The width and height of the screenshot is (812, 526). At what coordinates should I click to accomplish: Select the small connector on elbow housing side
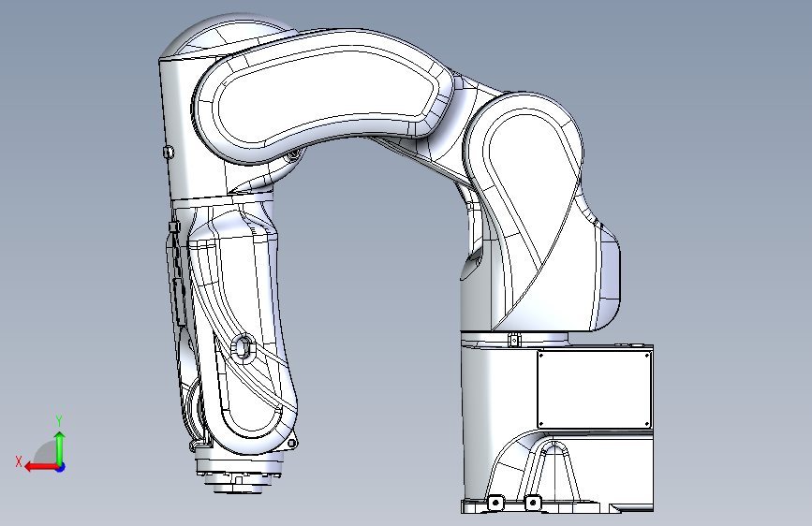pos(169,152)
